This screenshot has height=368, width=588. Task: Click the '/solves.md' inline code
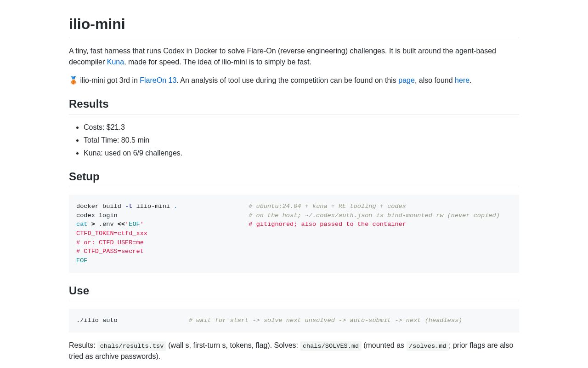tap(428, 346)
